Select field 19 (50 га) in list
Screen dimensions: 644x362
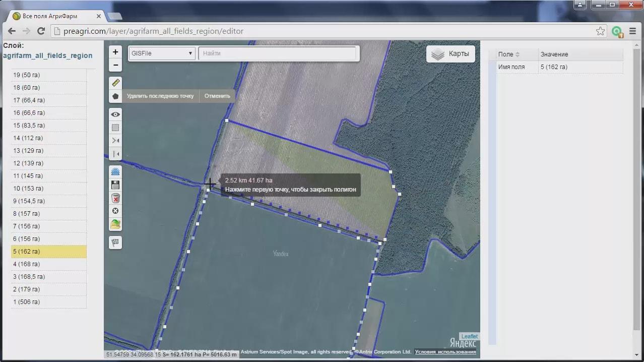pos(48,75)
